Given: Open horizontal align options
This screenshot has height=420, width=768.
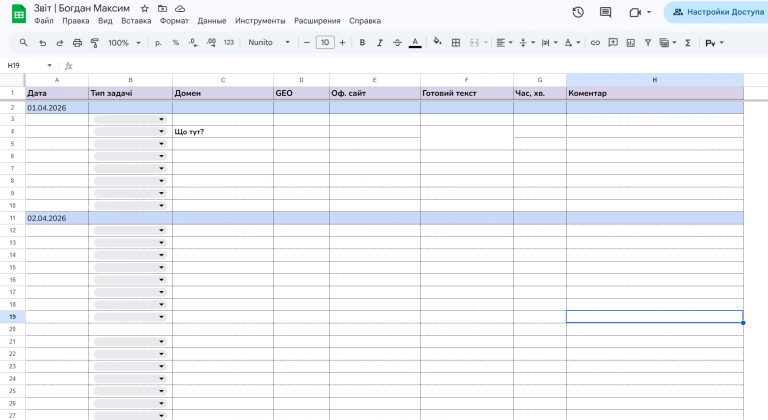Looking at the screenshot, I should pyautogui.click(x=504, y=43).
